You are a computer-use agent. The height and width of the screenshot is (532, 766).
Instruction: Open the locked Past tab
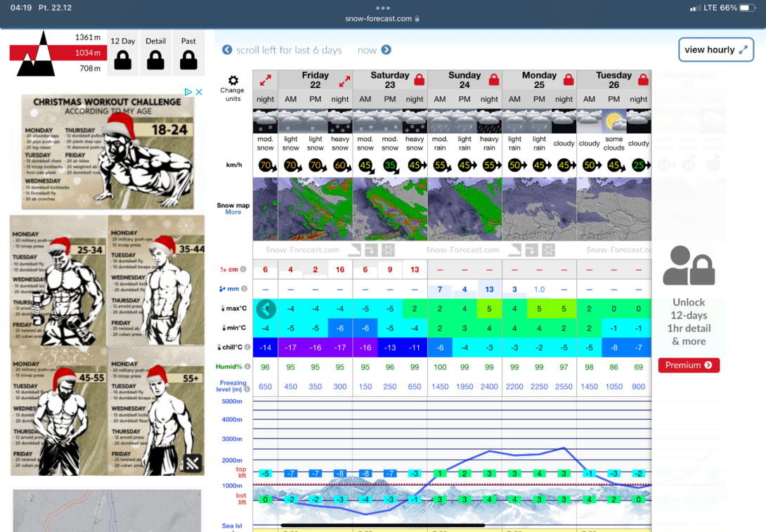(188, 53)
